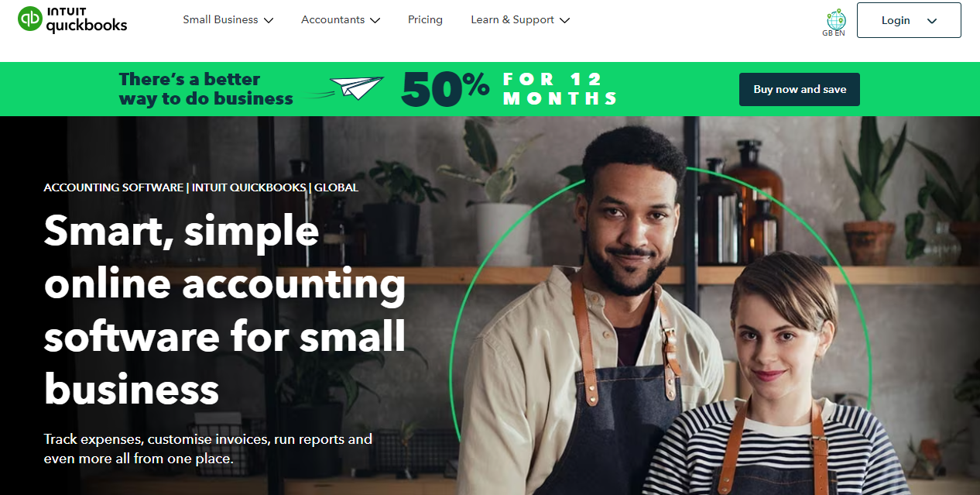
Task: Open the globe region selector icon
Action: coord(835,19)
